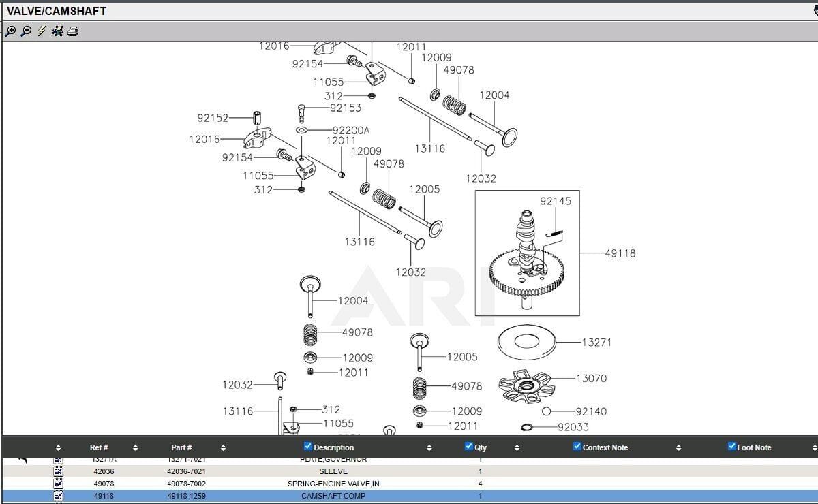Sort using arrows right of Description
This screenshot has width=818, height=504.
[x=429, y=447]
